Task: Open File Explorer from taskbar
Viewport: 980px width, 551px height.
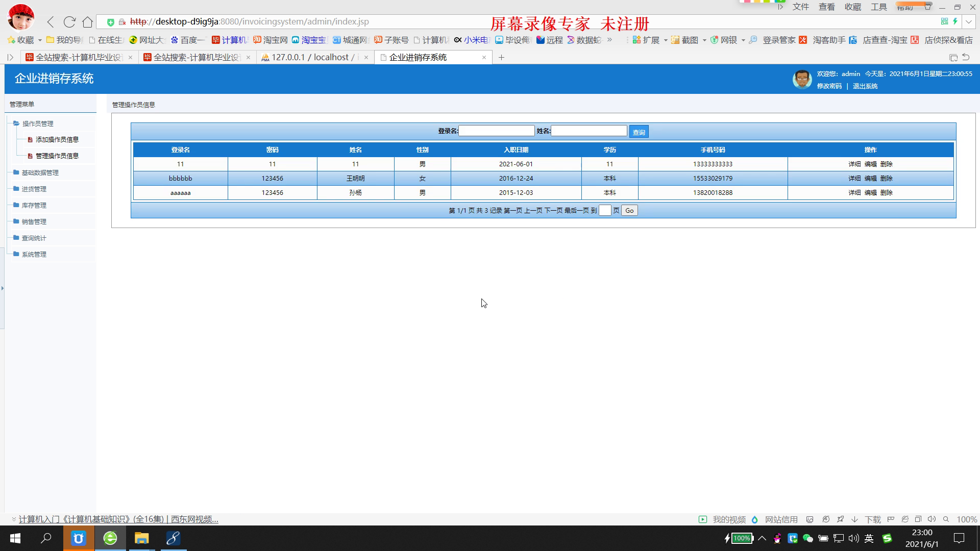Action: click(x=141, y=538)
